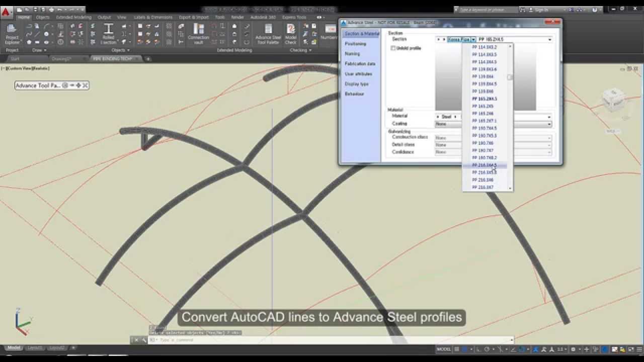Image resolution: width=644 pixels, height=362 pixels.
Task: Expand the Checking panel dropdown
Action: click(300, 50)
